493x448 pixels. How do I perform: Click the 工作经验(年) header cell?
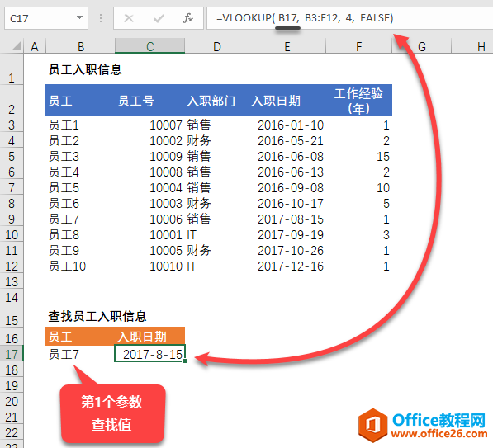click(358, 101)
